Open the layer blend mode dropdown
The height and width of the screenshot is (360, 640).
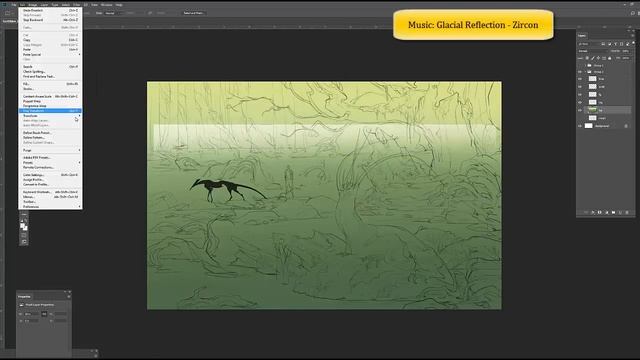coord(593,51)
